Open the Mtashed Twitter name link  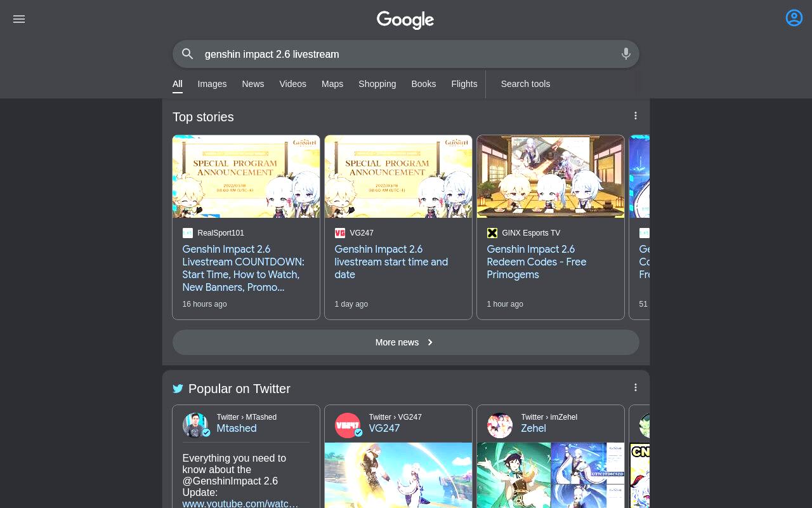coord(237,429)
